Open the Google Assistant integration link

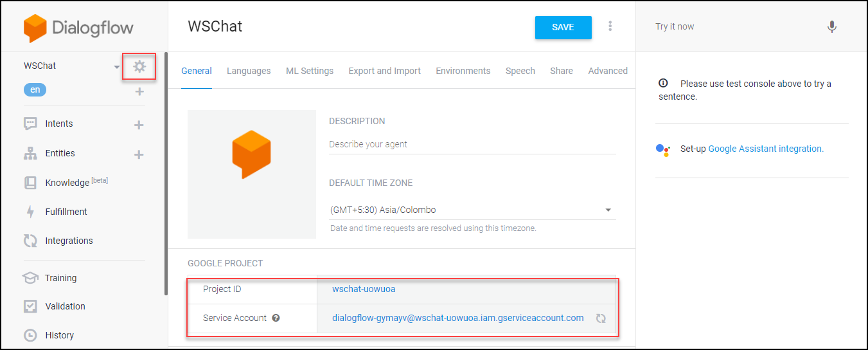[x=766, y=149]
